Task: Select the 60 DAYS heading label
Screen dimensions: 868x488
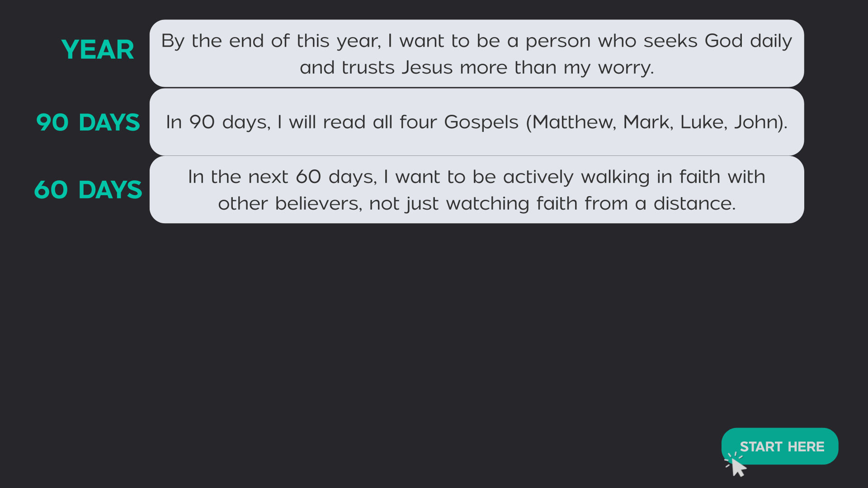Action: 88,190
